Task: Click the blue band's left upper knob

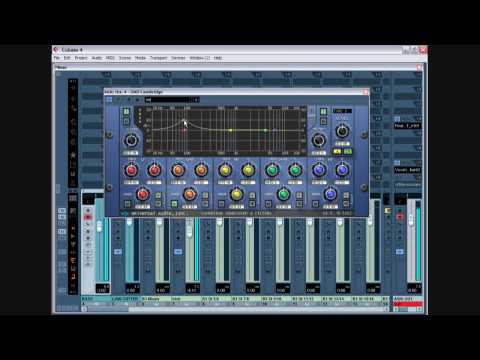Action: [319, 170]
